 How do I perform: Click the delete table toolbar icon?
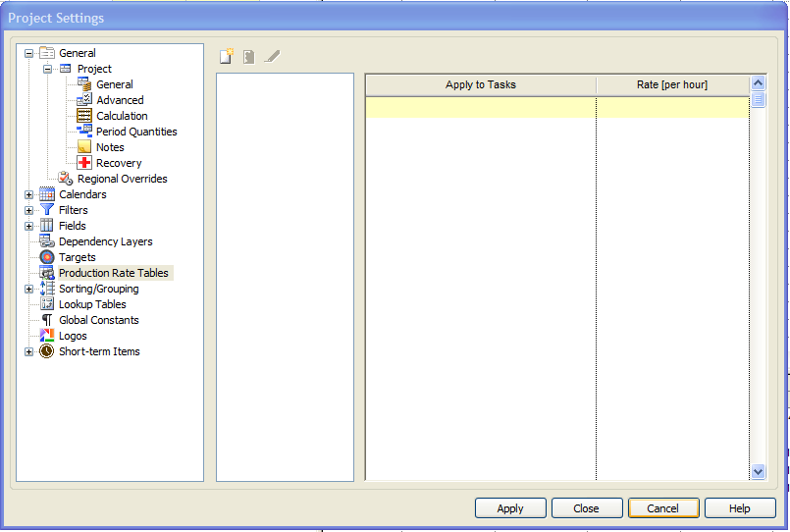(x=249, y=57)
